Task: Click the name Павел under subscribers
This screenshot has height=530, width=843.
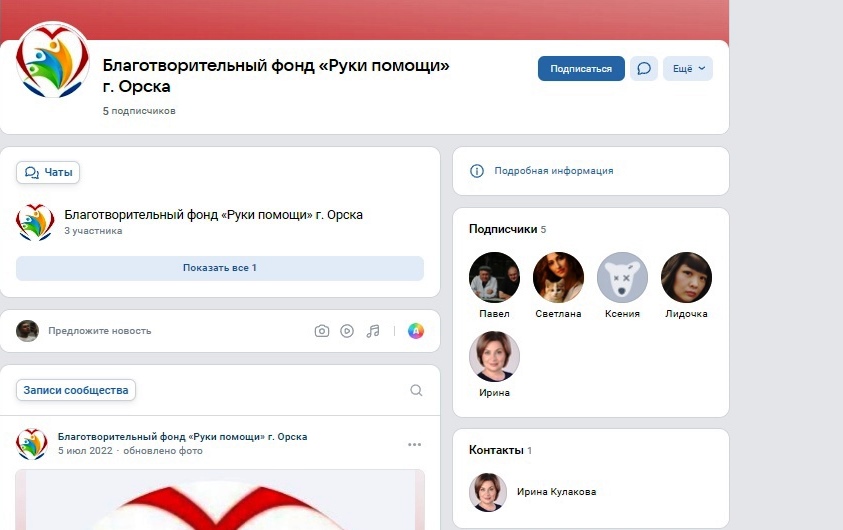Action: click(x=495, y=314)
